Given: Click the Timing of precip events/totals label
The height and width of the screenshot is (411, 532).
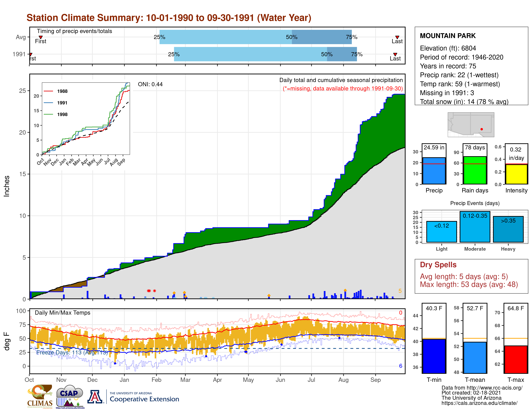Looking at the screenshot, I should click(74, 31).
